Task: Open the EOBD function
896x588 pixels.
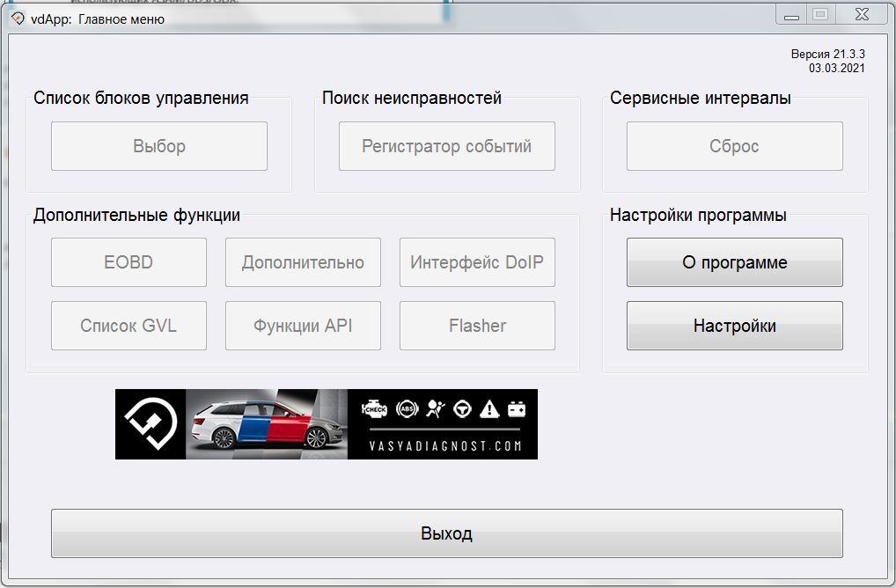Action: click(x=129, y=262)
